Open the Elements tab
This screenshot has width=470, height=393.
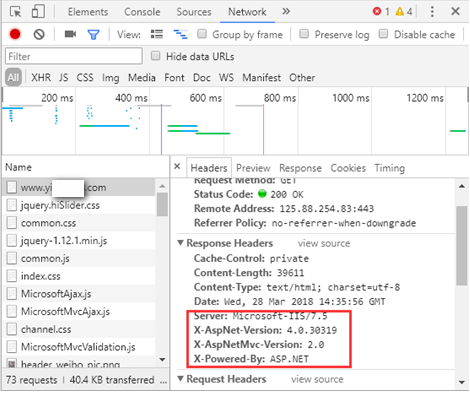coord(88,12)
